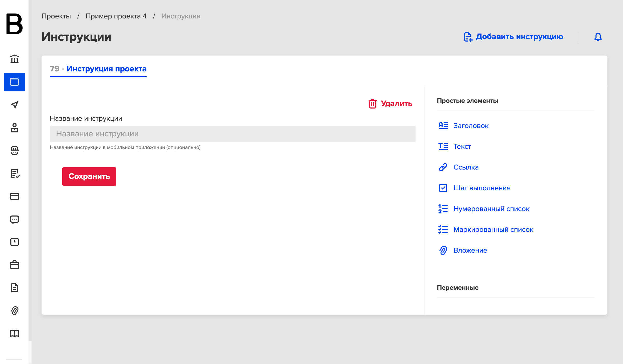Open the person badge sidebar icon

tap(15, 128)
